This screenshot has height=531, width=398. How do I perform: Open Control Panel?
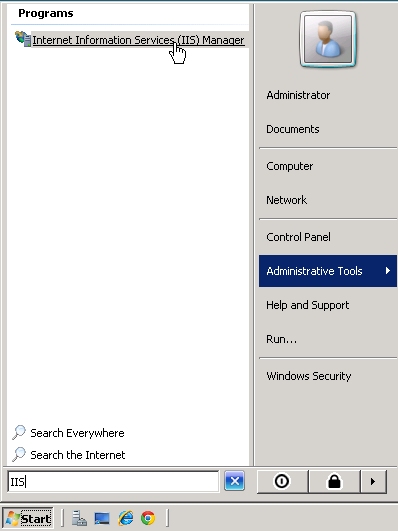coord(298,237)
